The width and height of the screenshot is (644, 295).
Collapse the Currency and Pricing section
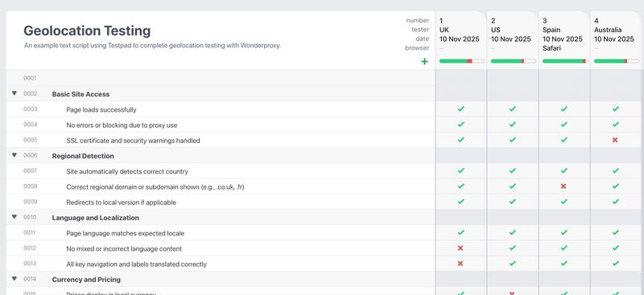14,279
